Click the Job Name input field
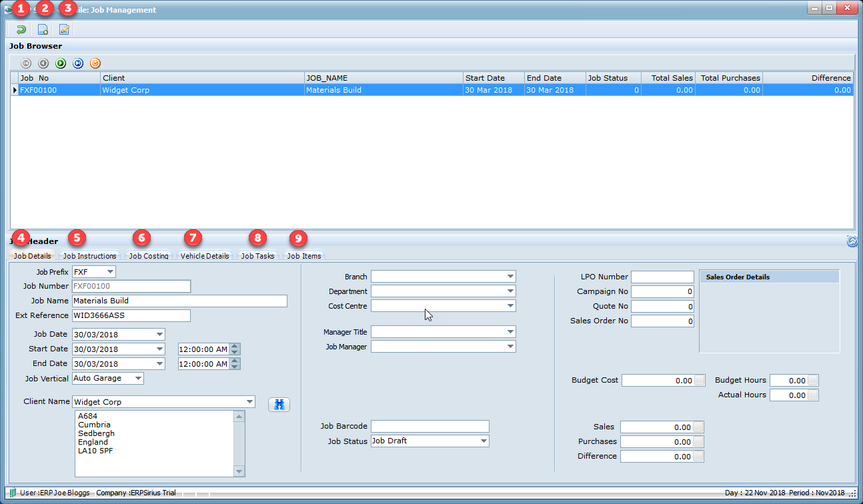Viewport: 863px width, 504px height. [179, 301]
